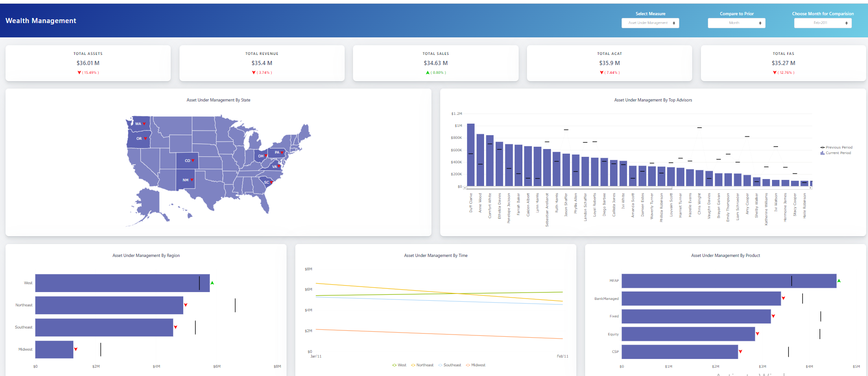The image size is (868, 376).
Task: Select the OR state on the map
Action: pos(139,138)
